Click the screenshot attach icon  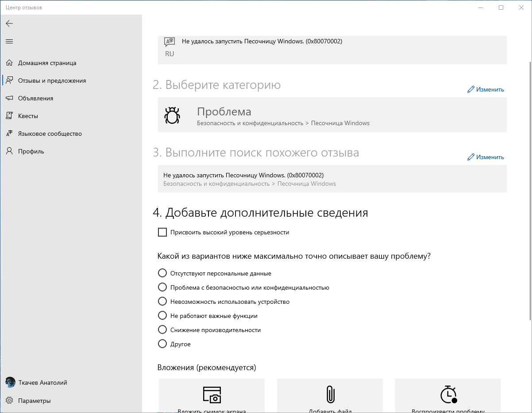(212, 394)
